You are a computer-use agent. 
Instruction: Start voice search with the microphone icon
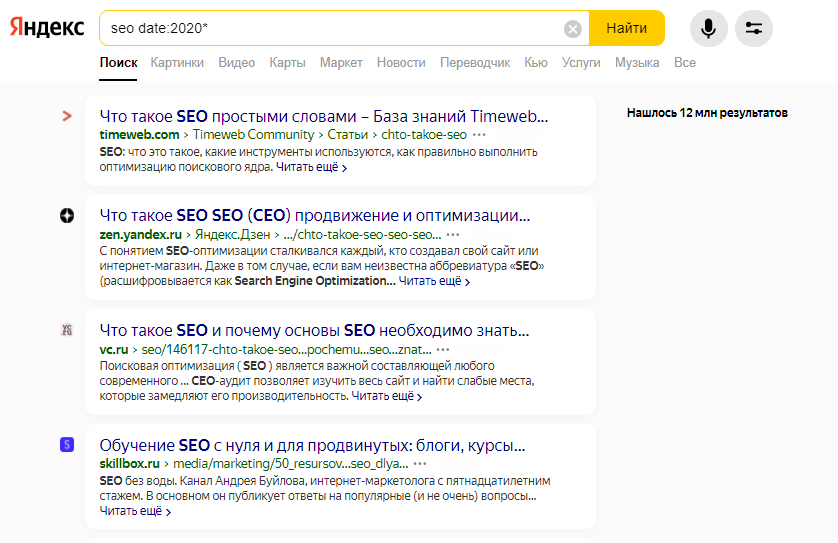point(708,28)
